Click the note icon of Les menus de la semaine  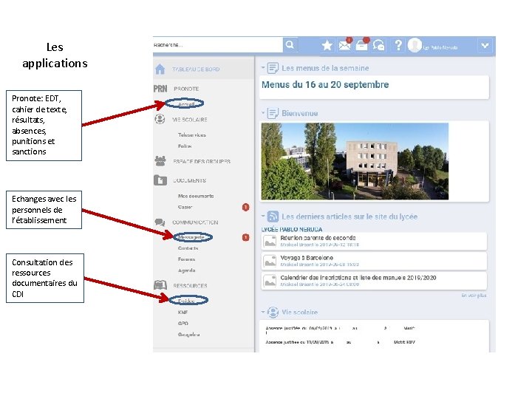[x=273, y=68]
